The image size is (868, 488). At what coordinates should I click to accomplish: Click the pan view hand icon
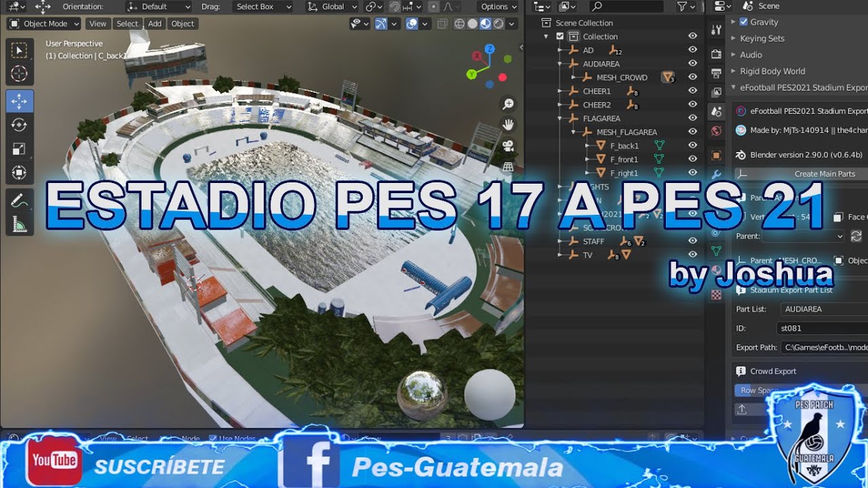508,125
